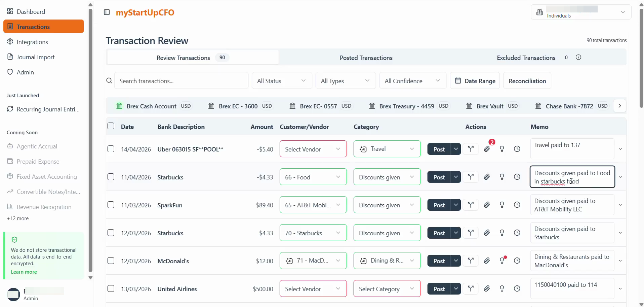Check the 11/04/2026 Starbucks row checkbox
This screenshot has height=307, width=644.
111,177
